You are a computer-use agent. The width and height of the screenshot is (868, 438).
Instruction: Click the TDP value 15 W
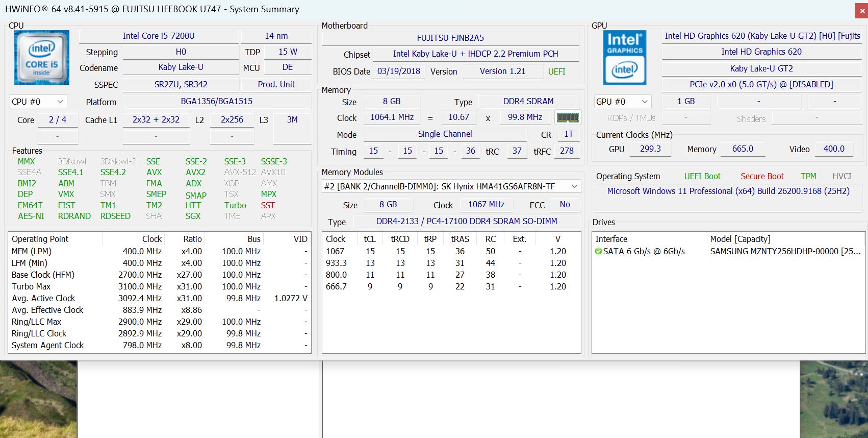coord(288,52)
